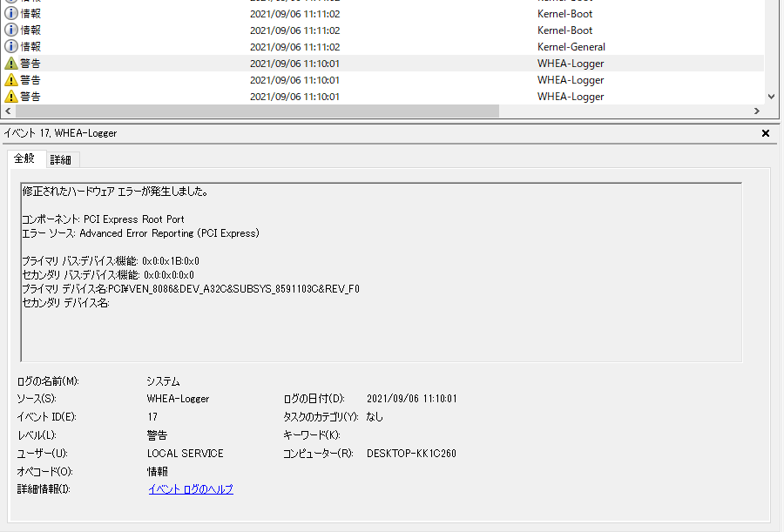Viewport: 784px width, 532px height.
Task: Click the up arrow of the vertical scrollbar
Action: click(x=771, y=4)
